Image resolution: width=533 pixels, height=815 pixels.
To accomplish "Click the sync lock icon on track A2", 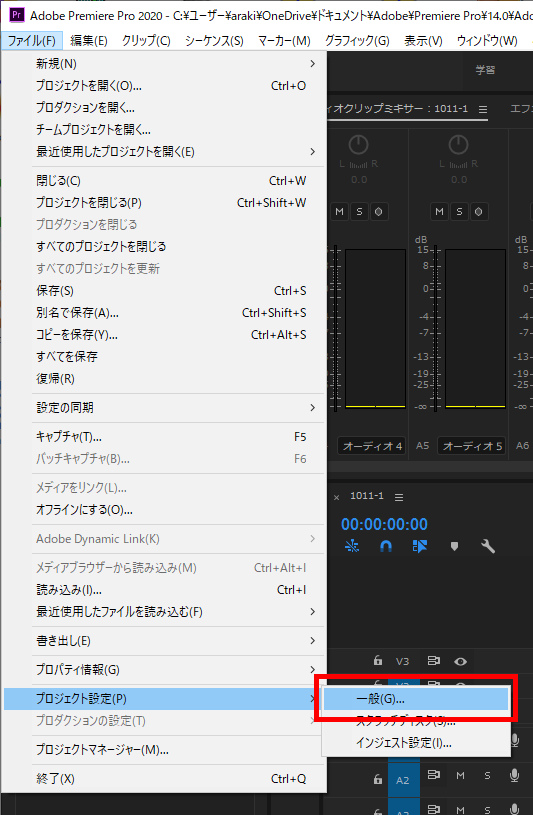I will pyautogui.click(x=433, y=775).
